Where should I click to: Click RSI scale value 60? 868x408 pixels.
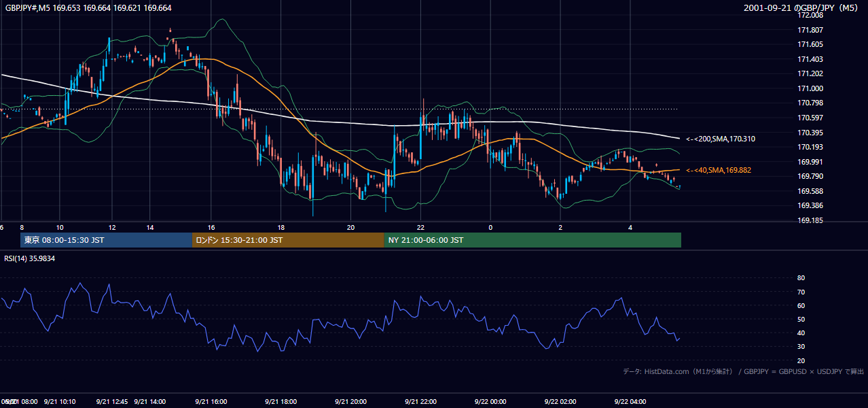pos(801,305)
